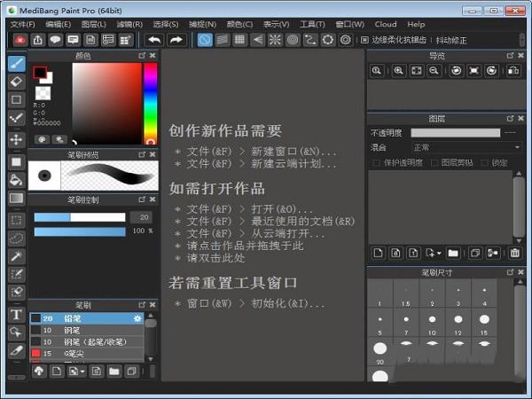The width and height of the screenshot is (532, 399).
Task: Open the Cloud menu
Action: click(386, 25)
